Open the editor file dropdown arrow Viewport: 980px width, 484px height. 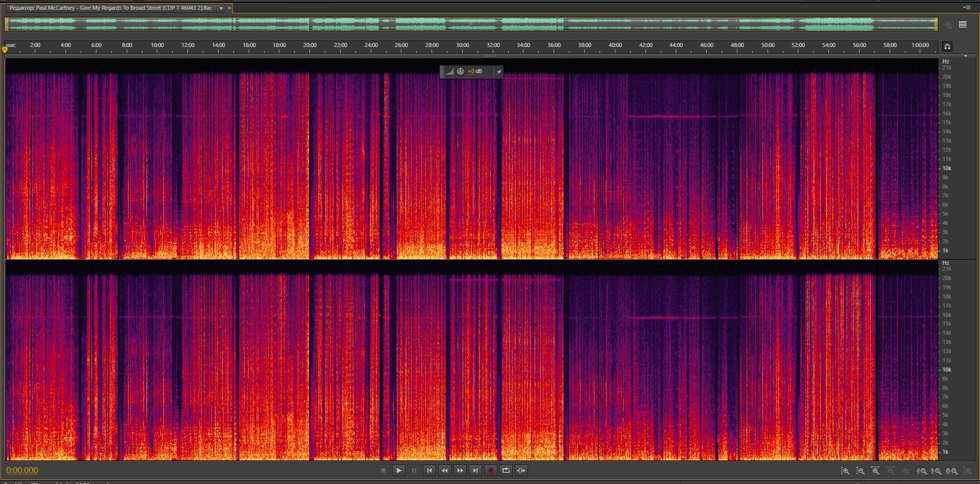click(x=221, y=8)
